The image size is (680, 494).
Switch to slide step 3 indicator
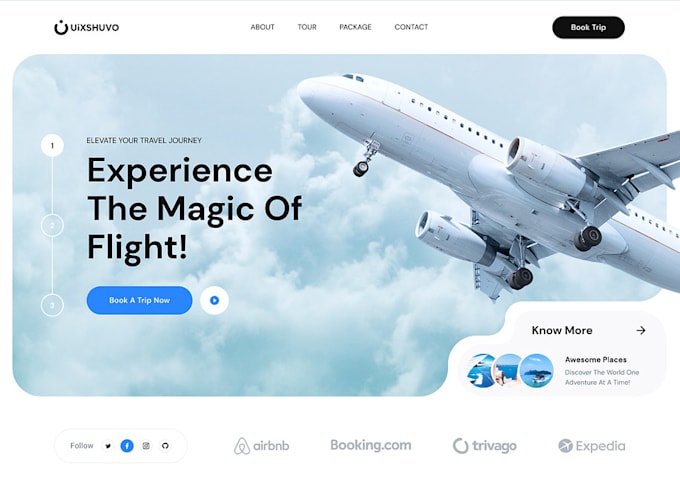point(52,305)
